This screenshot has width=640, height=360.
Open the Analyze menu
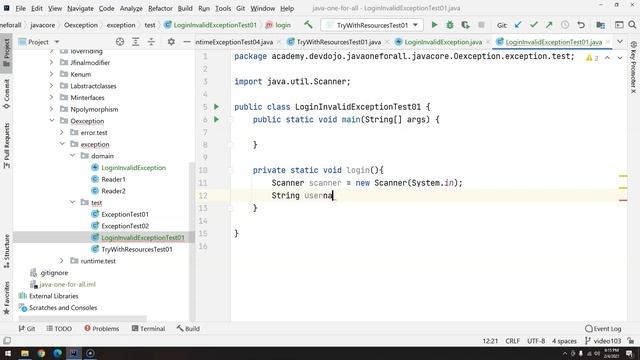pyautogui.click(x=131, y=8)
